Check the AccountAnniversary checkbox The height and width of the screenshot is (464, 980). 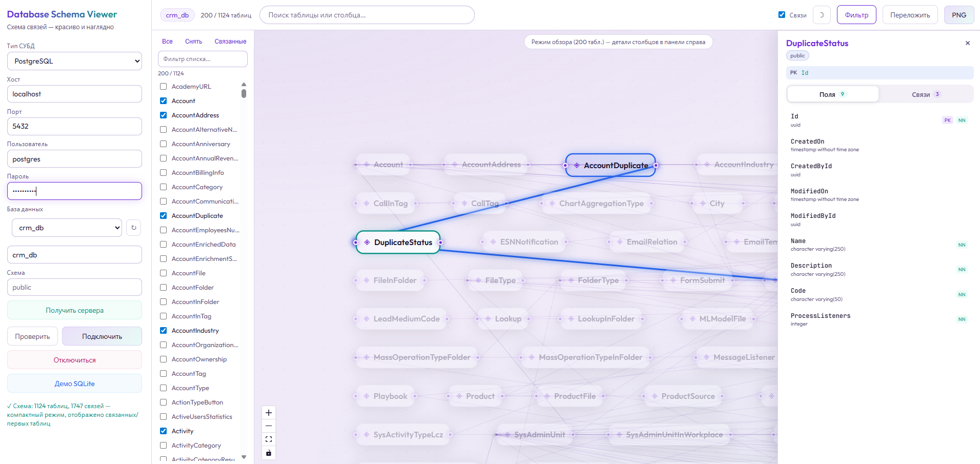point(163,144)
